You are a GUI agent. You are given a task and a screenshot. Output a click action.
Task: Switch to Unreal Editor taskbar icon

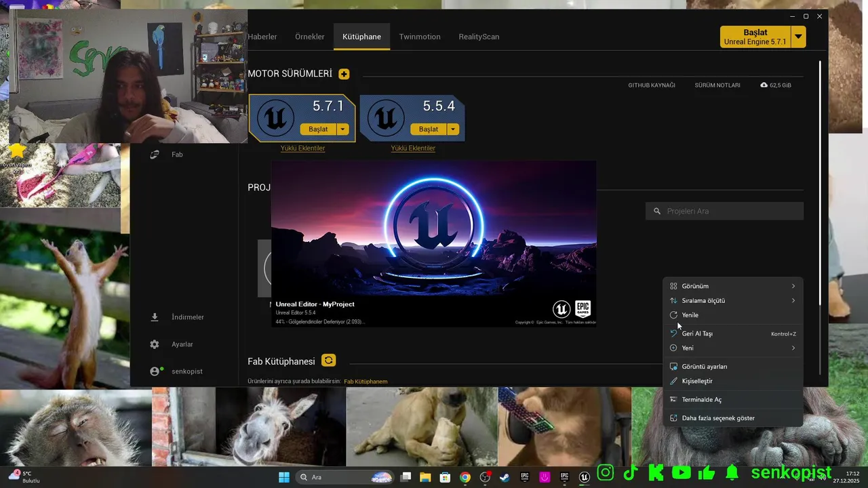584,477
